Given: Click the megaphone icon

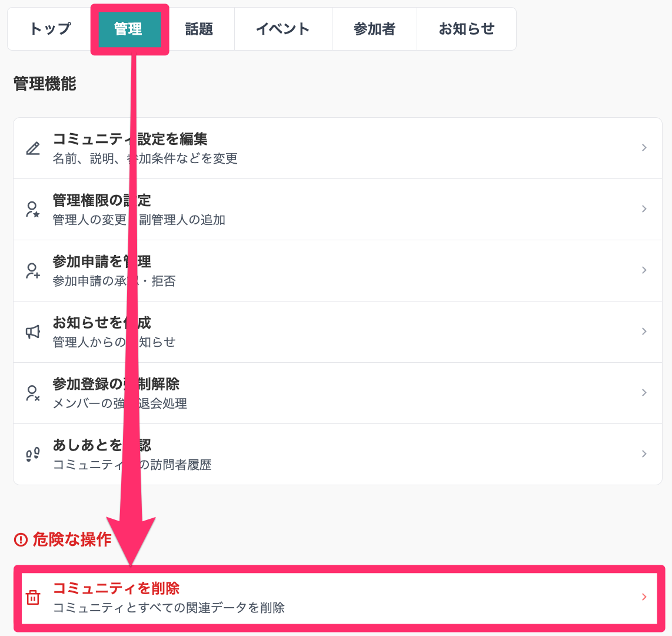Looking at the screenshot, I should pyautogui.click(x=33, y=332).
